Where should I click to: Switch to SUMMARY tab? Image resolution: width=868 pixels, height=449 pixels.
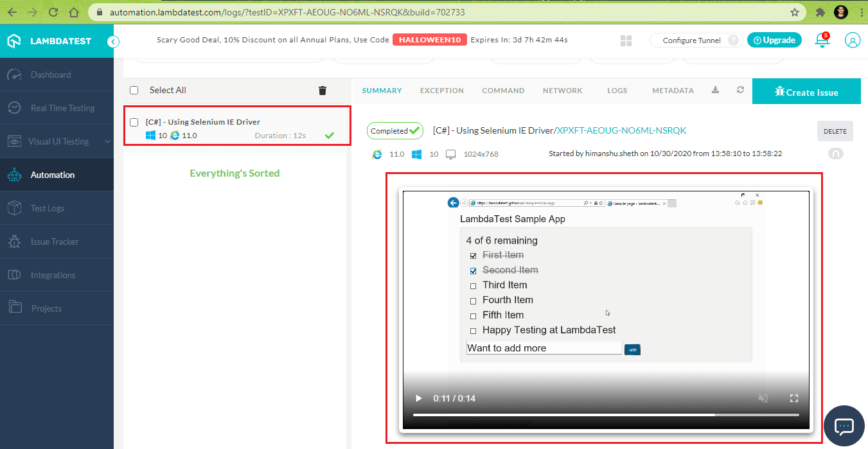coord(382,91)
